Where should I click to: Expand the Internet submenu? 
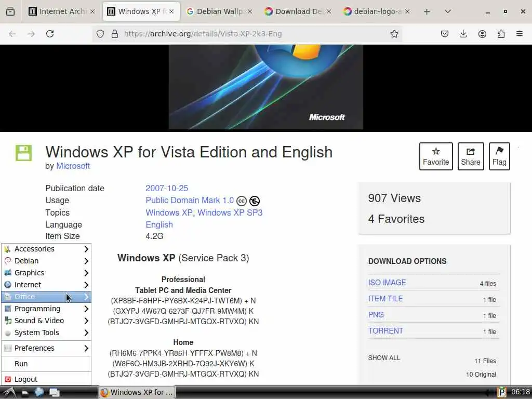pos(46,285)
